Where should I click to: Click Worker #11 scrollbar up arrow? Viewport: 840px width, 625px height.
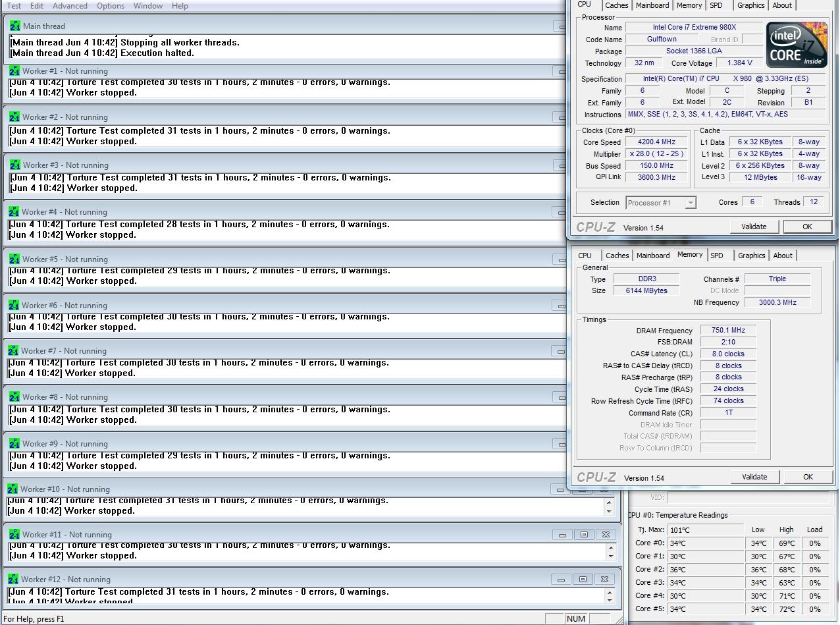[611, 547]
